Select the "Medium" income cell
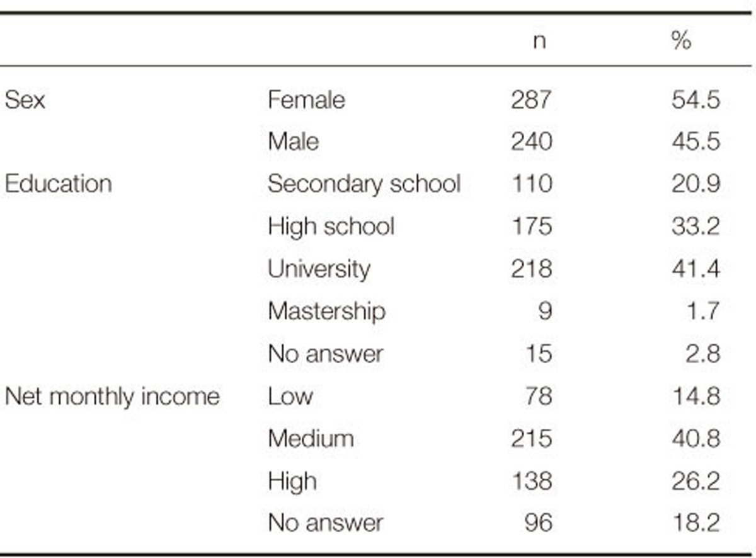This screenshot has height=558, width=756. pos(311,439)
